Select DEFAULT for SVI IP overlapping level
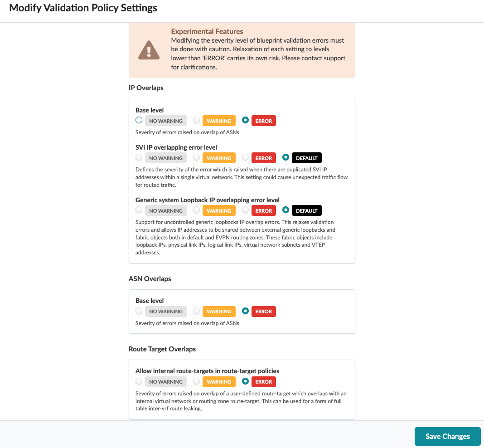The image size is (484, 448). pyautogui.click(x=286, y=158)
